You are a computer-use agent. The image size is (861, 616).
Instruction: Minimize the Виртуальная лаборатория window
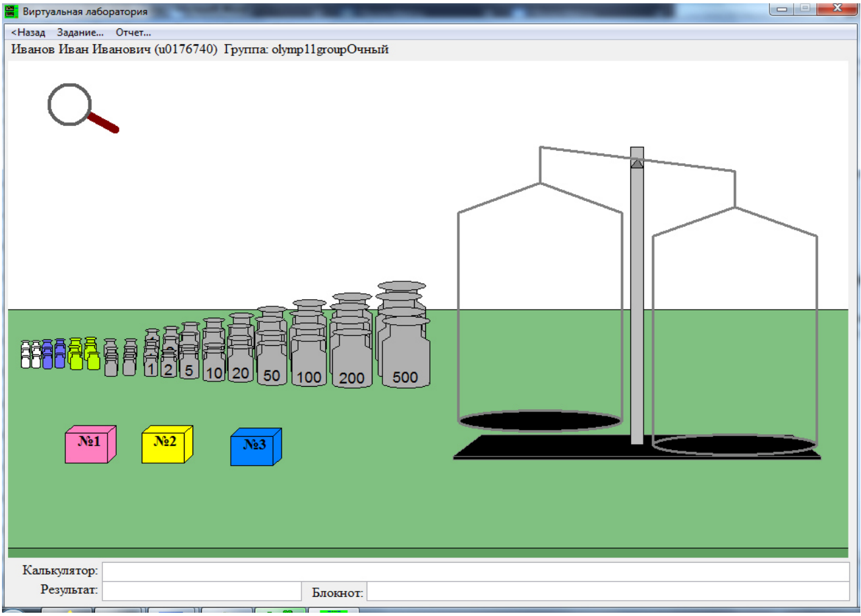(782, 9)
